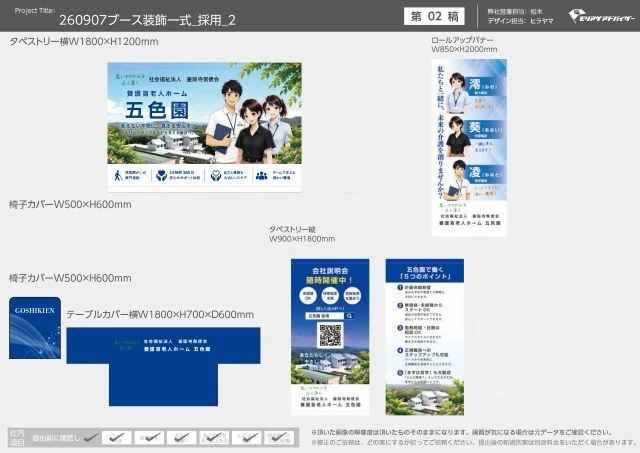Click the left white circle badge on the 会社説明会 tapestry
The image size is (640, 453).
[x=308, y=295]
